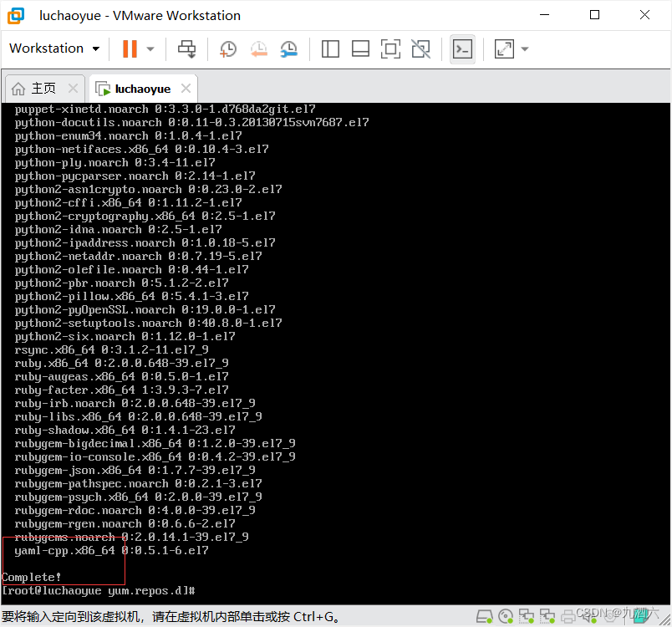Toggle the thumbnail bar view
This screenshot has height=627, width=672.
360,48
